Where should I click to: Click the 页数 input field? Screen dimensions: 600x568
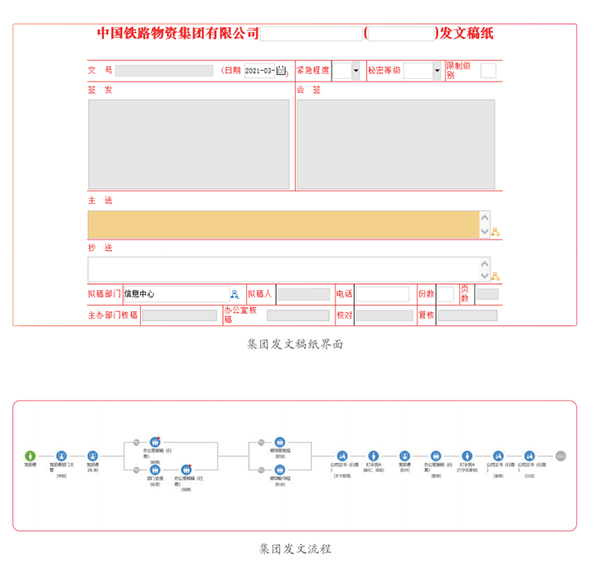point(488,294)
